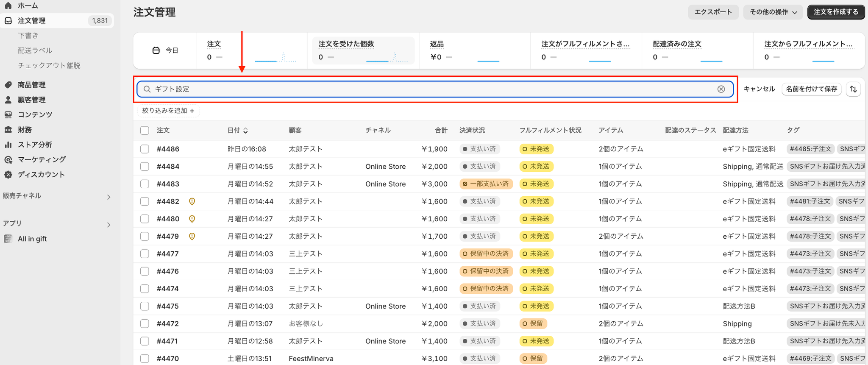Click the home icon in sidebar
This screenshot has width=868, height=365.
(x=8, y=6)
